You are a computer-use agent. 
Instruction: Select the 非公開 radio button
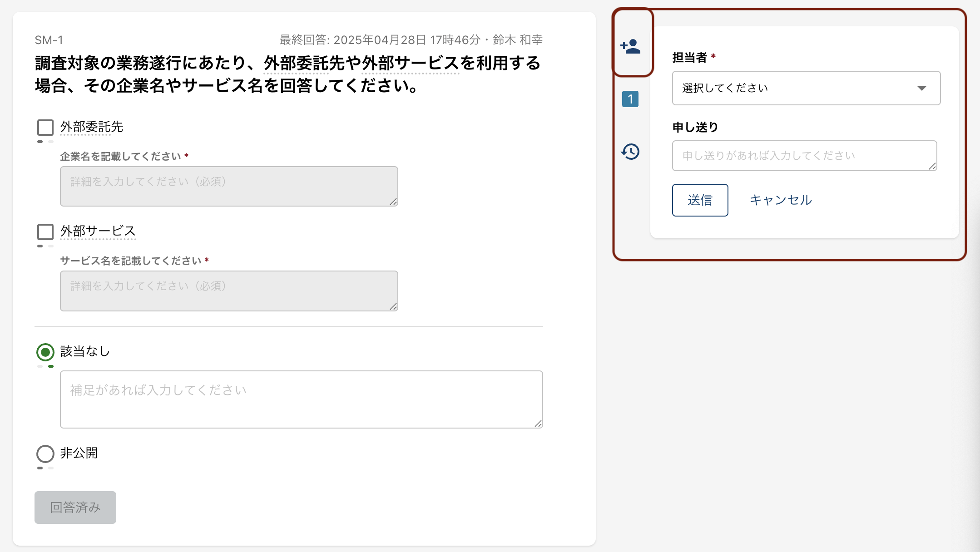(45, 453)
